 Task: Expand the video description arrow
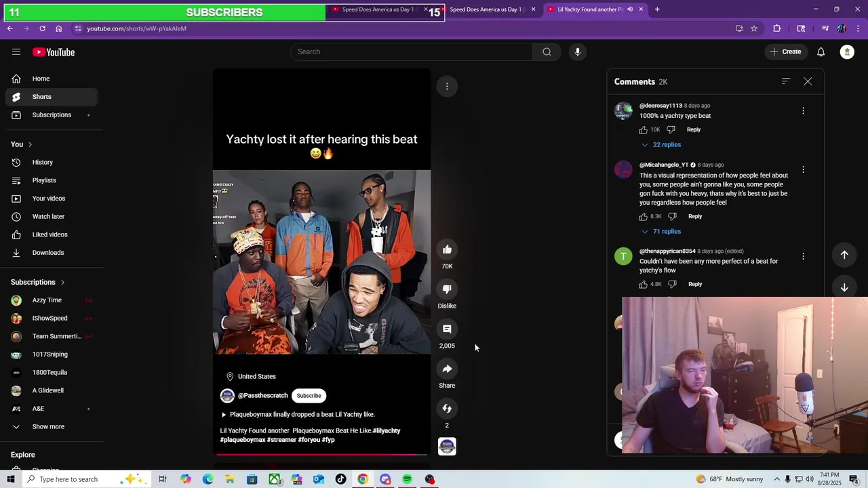point(224,414)
